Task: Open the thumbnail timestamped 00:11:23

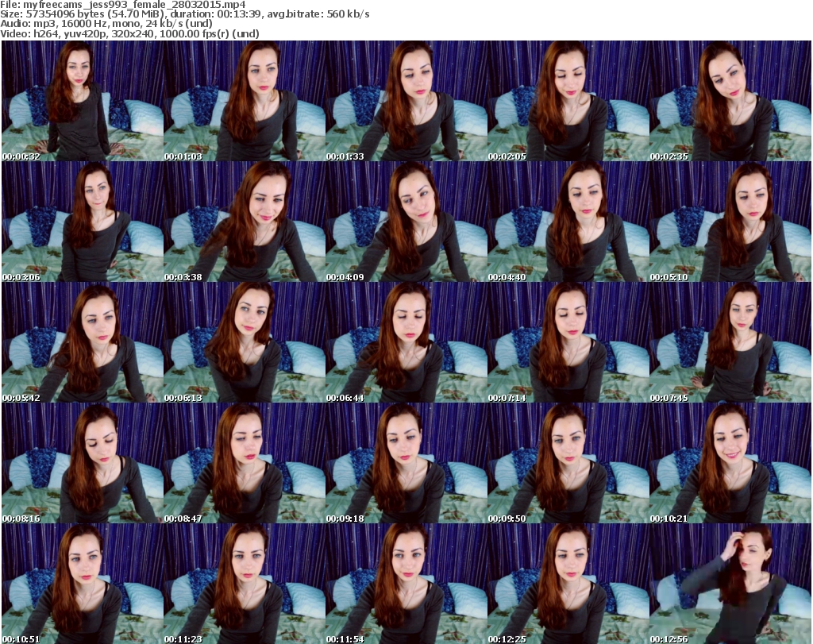Action: 245,584
